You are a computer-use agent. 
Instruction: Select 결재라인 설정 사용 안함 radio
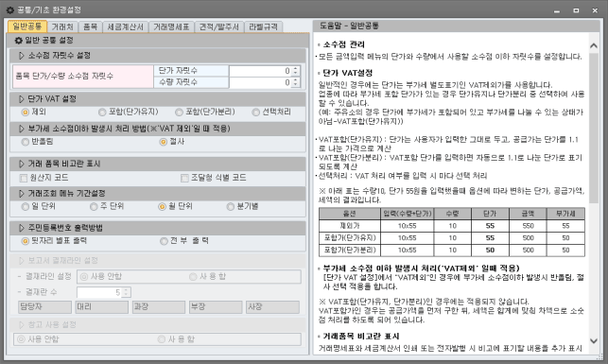84,277
